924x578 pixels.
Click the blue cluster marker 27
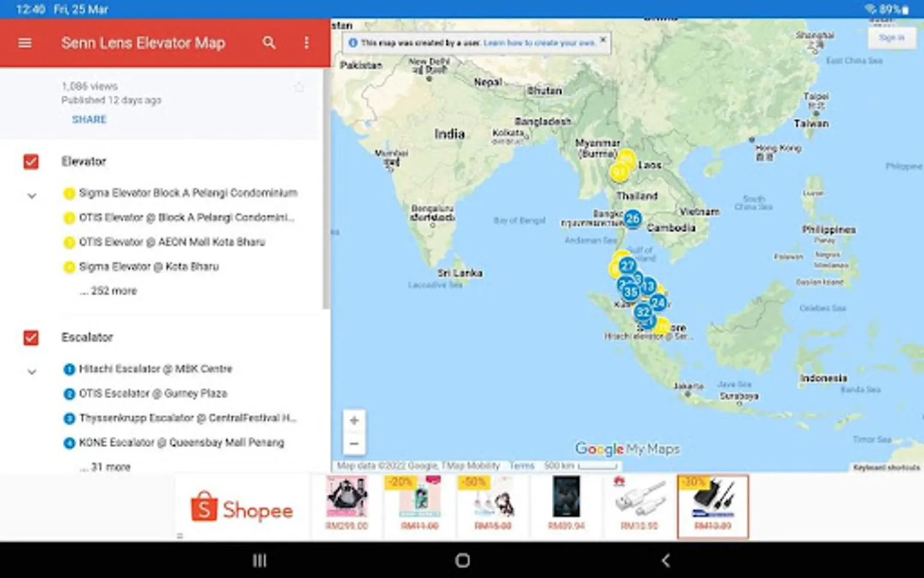[627, 265]
